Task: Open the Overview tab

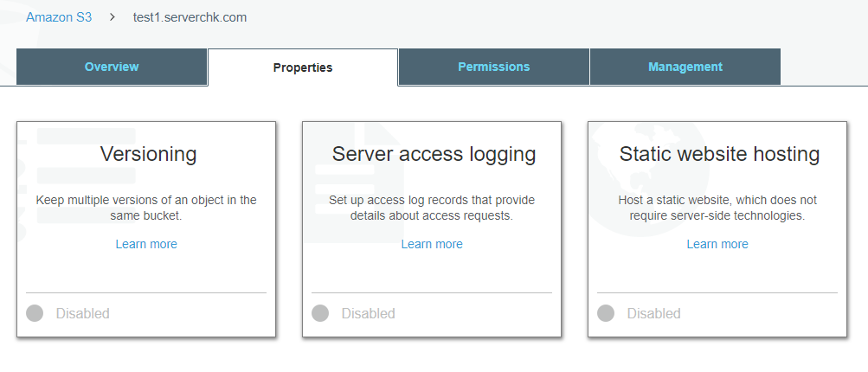Action: (112, 67)
